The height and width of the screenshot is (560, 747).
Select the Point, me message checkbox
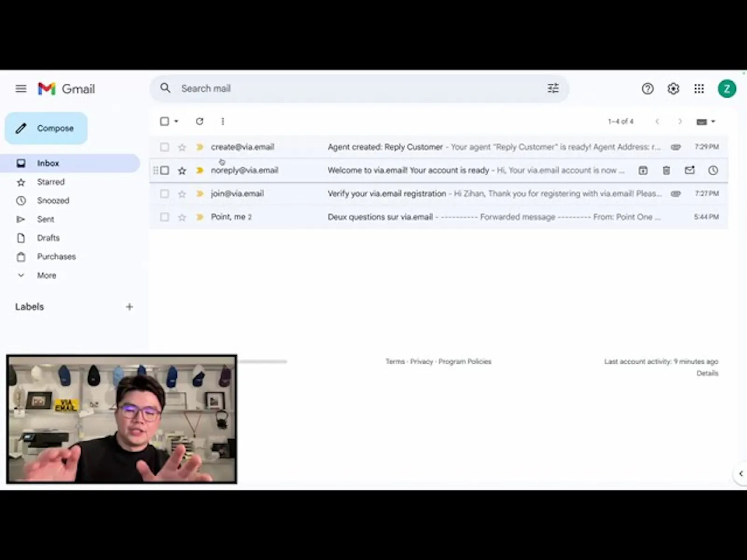pyautogui.click(x=164, y=217)
